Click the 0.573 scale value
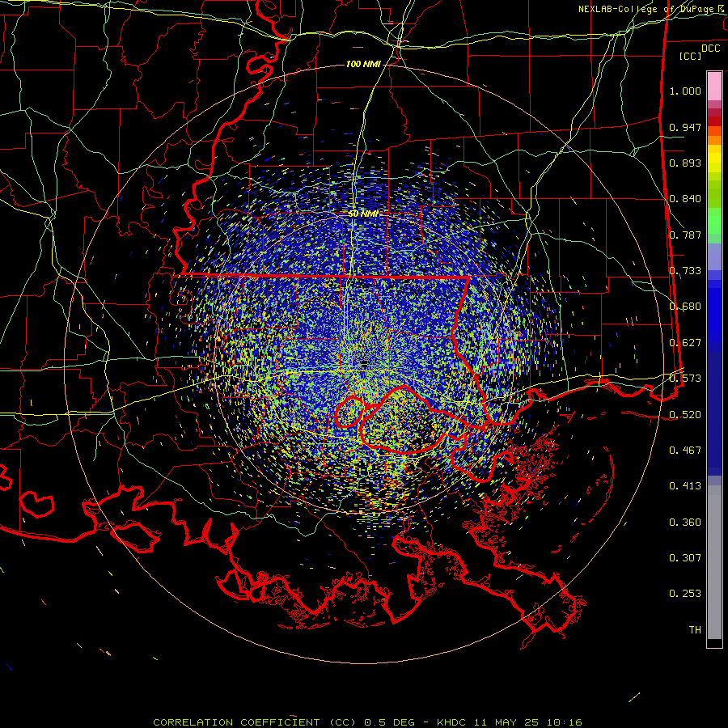The width and height of the screenshot is (728, 728). [x=685, y=379]
